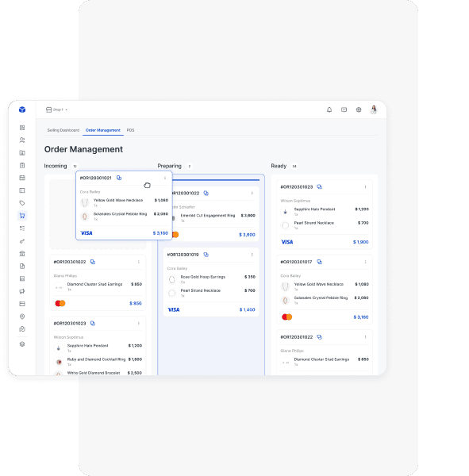Open more options for Incoming order #OR120301022
The image size is (469, 476).
139,262
